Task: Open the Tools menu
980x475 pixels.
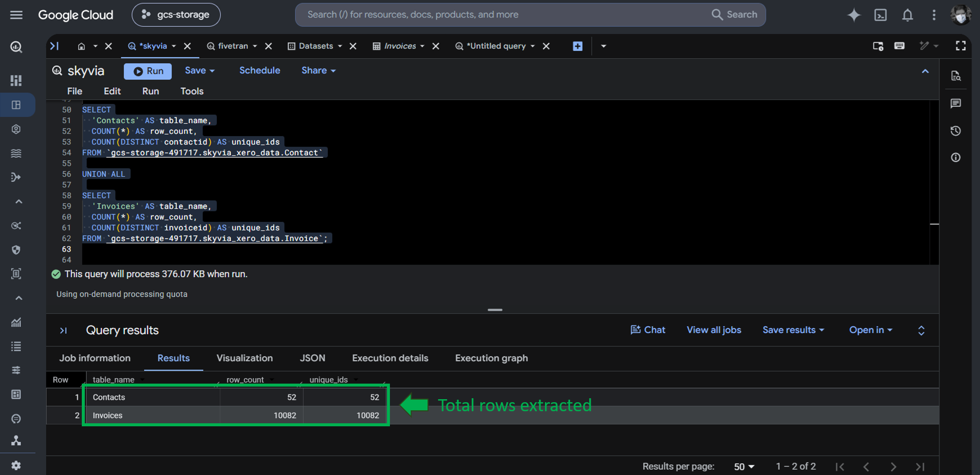Action: (192, 91)
